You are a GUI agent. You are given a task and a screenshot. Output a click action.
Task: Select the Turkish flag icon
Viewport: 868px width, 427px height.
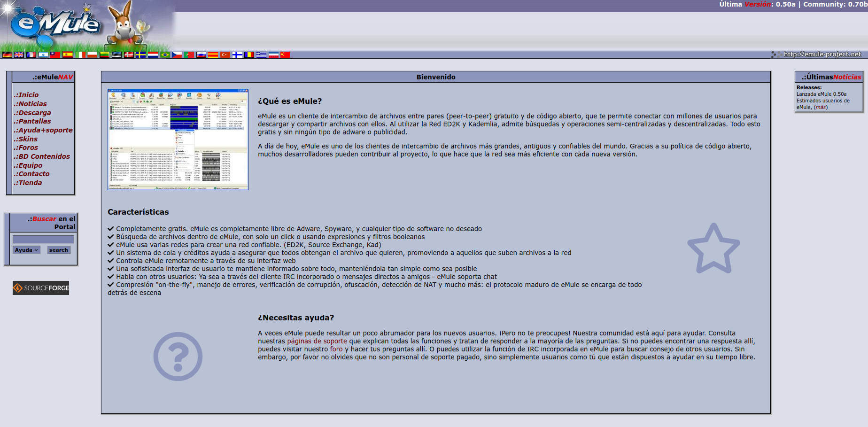tap(225, 55)
